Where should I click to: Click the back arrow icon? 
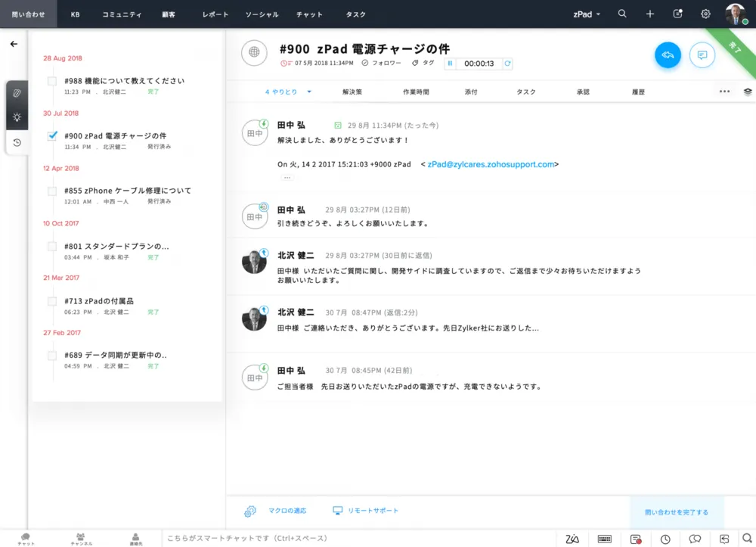point(14,44)
